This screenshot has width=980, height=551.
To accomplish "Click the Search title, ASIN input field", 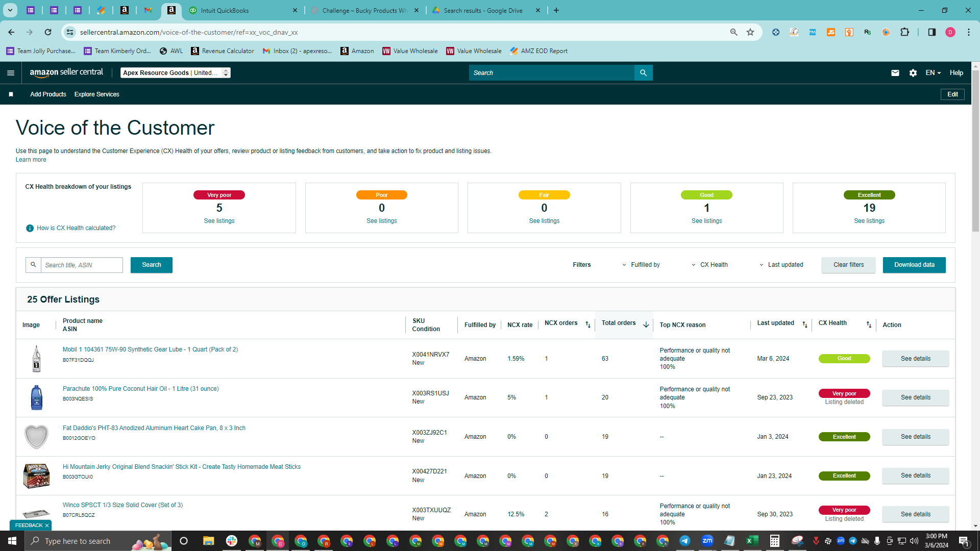I will tap(82, 265).
